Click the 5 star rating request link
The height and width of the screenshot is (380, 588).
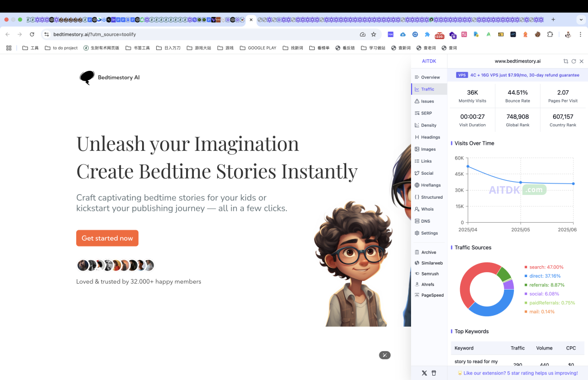point(518,373)
